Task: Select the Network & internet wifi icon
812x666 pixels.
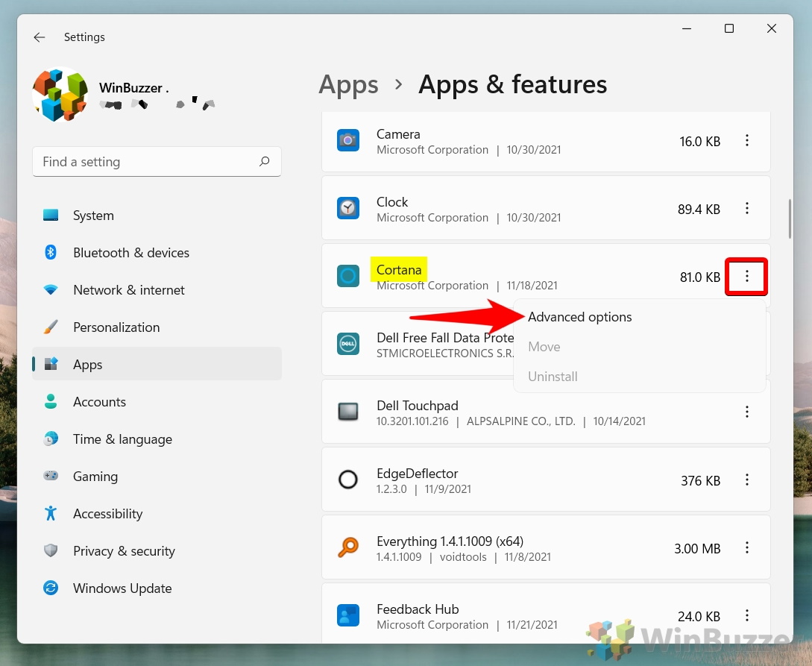Action: 51,290
